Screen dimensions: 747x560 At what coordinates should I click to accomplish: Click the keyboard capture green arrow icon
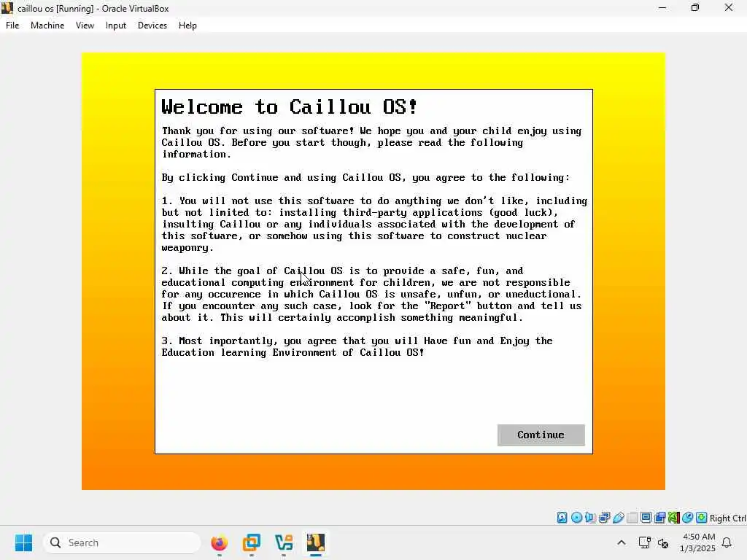click(701, 518)
